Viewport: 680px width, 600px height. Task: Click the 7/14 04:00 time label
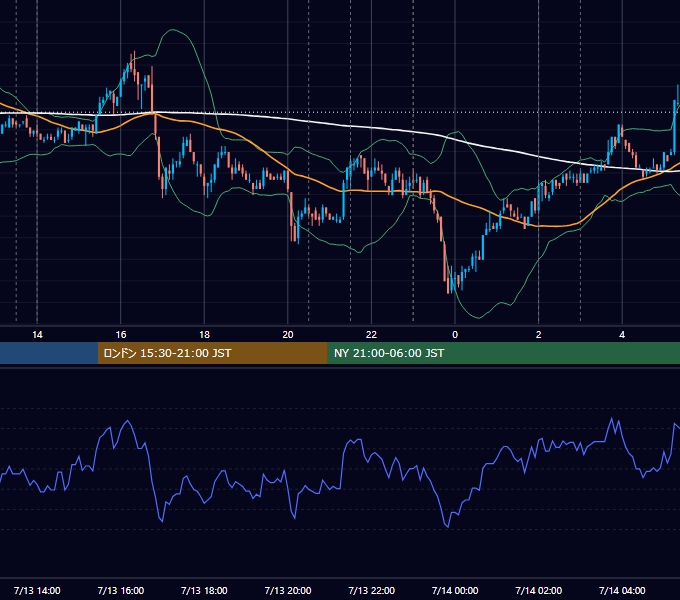point(622,590)
